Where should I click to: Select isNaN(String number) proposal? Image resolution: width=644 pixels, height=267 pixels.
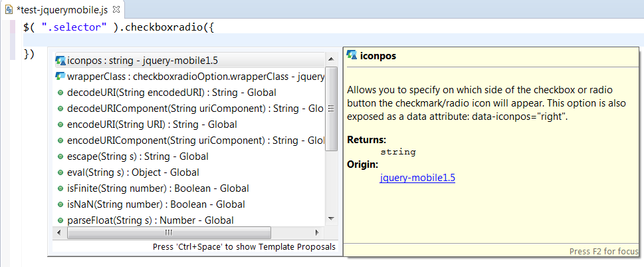click(190, 204)
